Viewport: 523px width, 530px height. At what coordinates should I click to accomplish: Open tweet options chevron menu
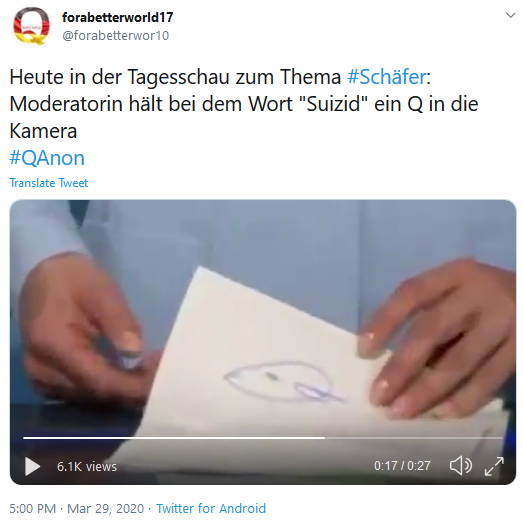510,15
